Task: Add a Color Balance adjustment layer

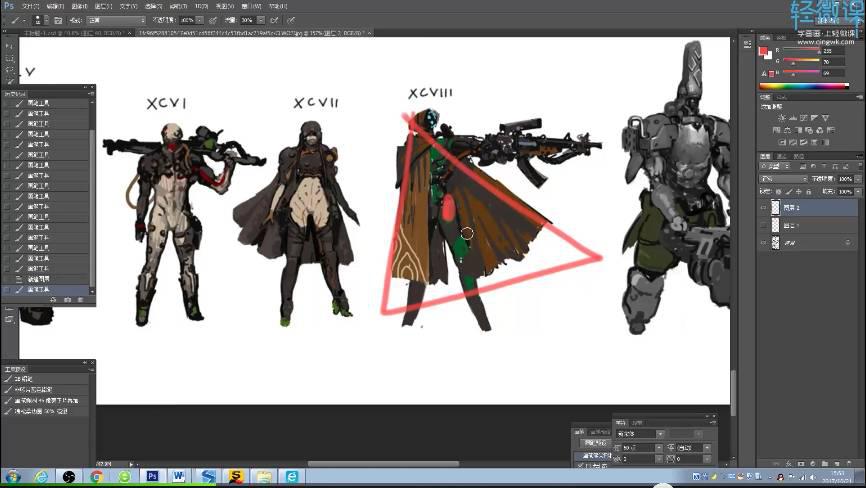Action: 787,130
